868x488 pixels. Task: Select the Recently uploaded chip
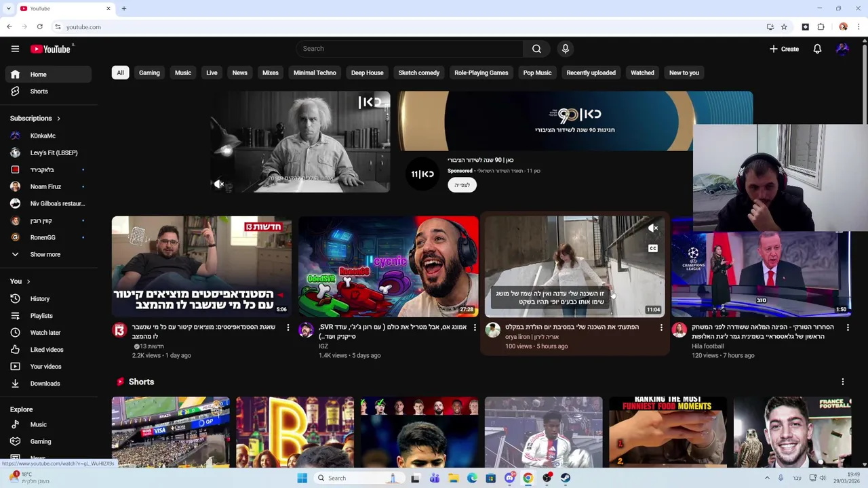pos(591,73)
